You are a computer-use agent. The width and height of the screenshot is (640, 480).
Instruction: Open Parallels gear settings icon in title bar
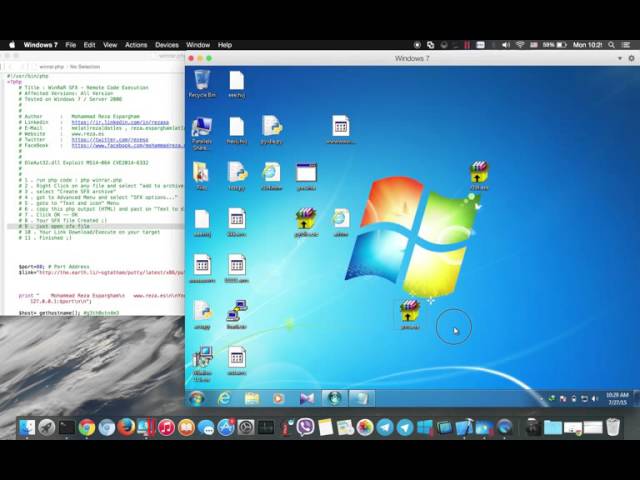pyautogui.click(x=631, y=58)
